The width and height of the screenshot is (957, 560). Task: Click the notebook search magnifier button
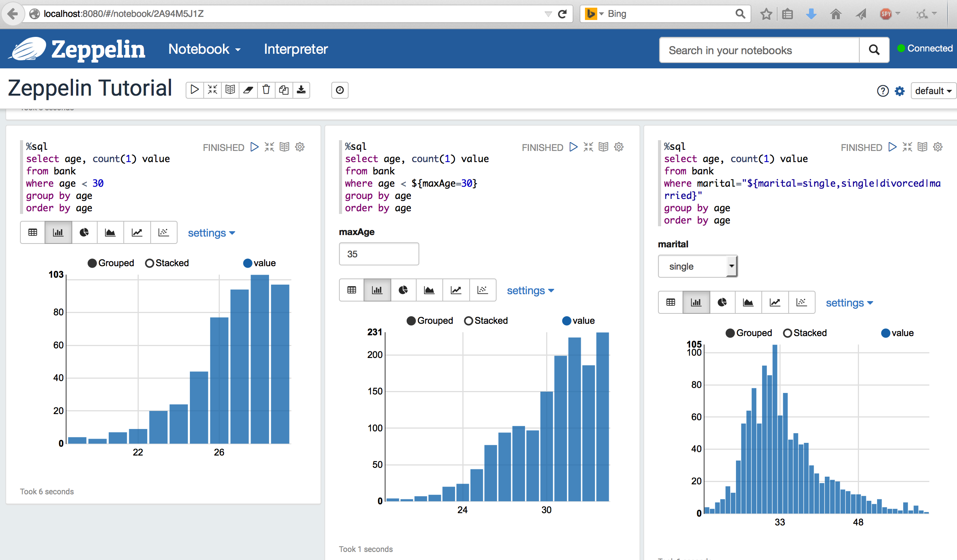pos(874,50)
